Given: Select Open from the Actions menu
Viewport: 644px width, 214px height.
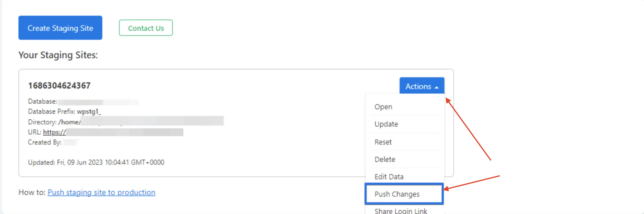Looking at the screenshot, I should (x=383, y=107).
